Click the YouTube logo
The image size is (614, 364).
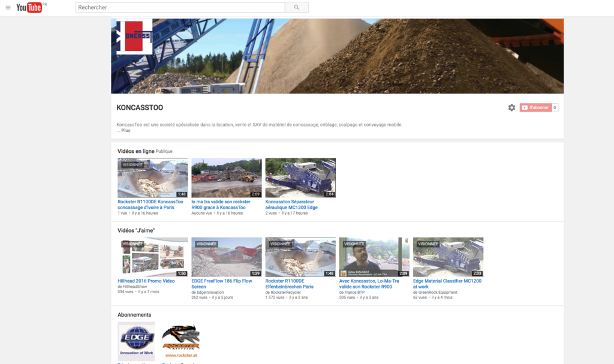click(29, 8)
